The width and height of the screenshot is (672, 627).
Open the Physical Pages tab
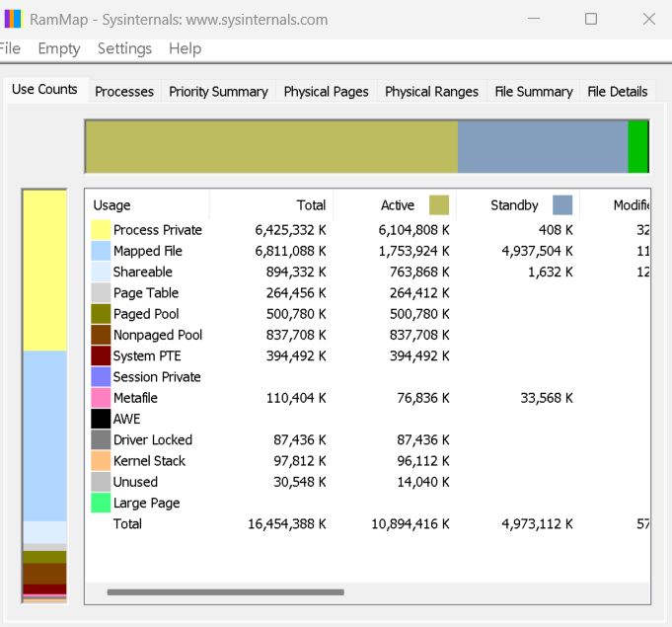pyautogui.click(x=327, y=92)
